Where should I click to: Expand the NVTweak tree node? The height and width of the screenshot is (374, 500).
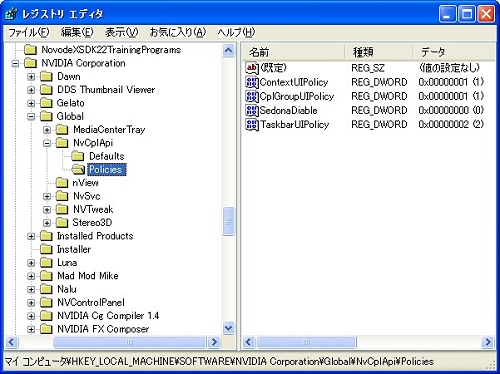coord(47,210)
